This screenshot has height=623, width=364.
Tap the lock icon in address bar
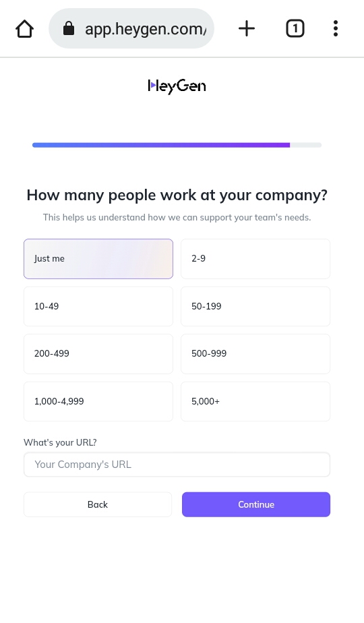tap(69, 28)
